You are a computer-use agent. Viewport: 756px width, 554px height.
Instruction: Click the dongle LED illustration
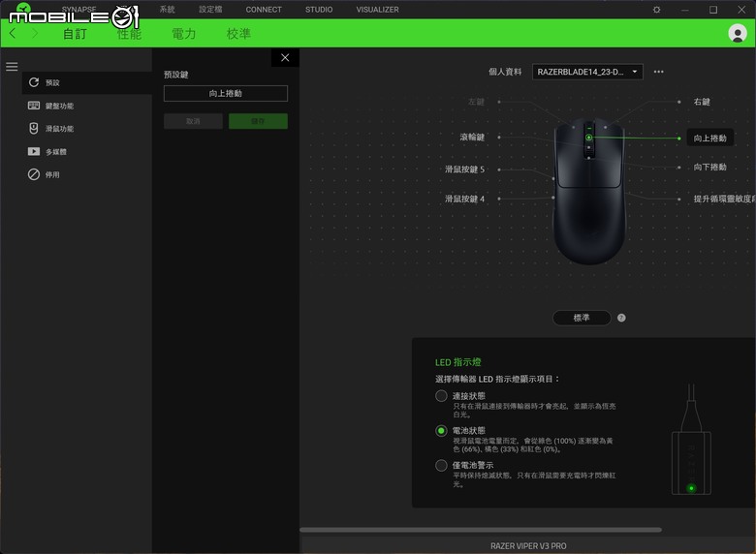[x=691, y=440]
